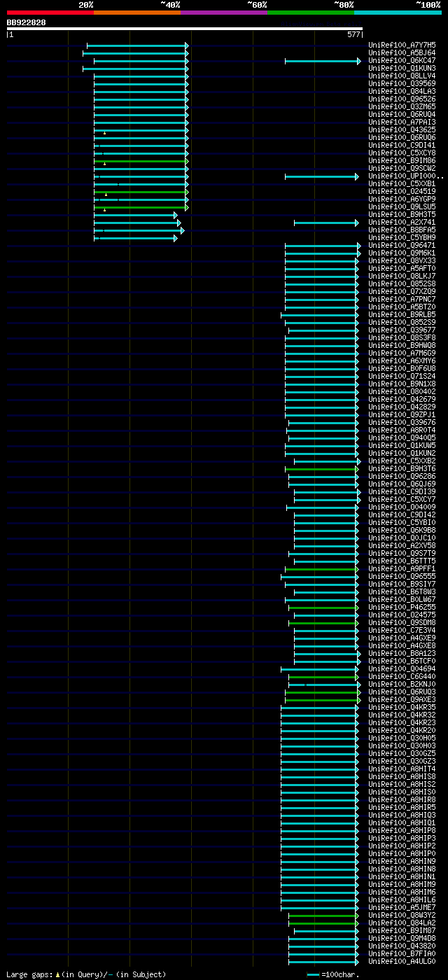Viewport: 448px width, 980px height.
Task: Click the white query sequence ruler bar
Action: [x=185, y=29]
